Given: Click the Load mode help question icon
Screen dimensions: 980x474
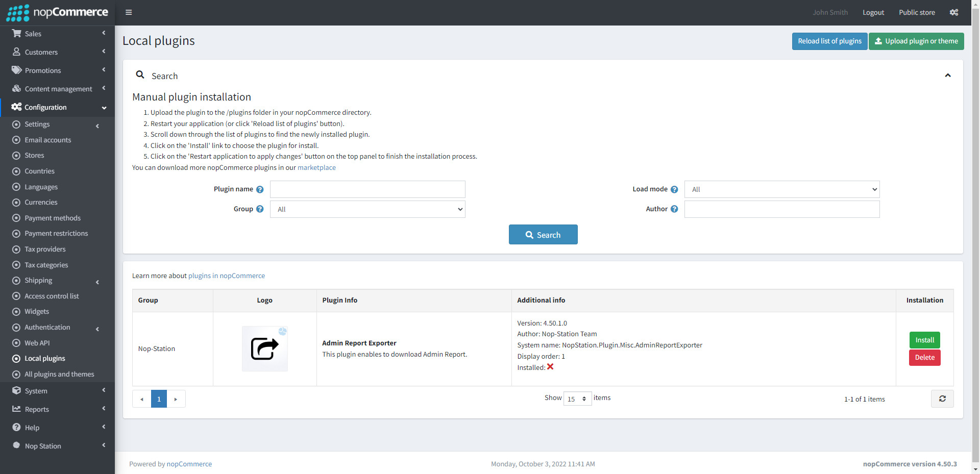Looking at the screenshot, I should coord(674,189).
